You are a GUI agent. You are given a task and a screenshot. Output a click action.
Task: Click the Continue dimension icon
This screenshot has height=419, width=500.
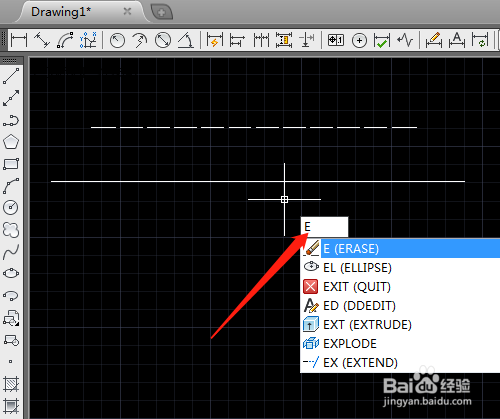(x=261, y=40)
